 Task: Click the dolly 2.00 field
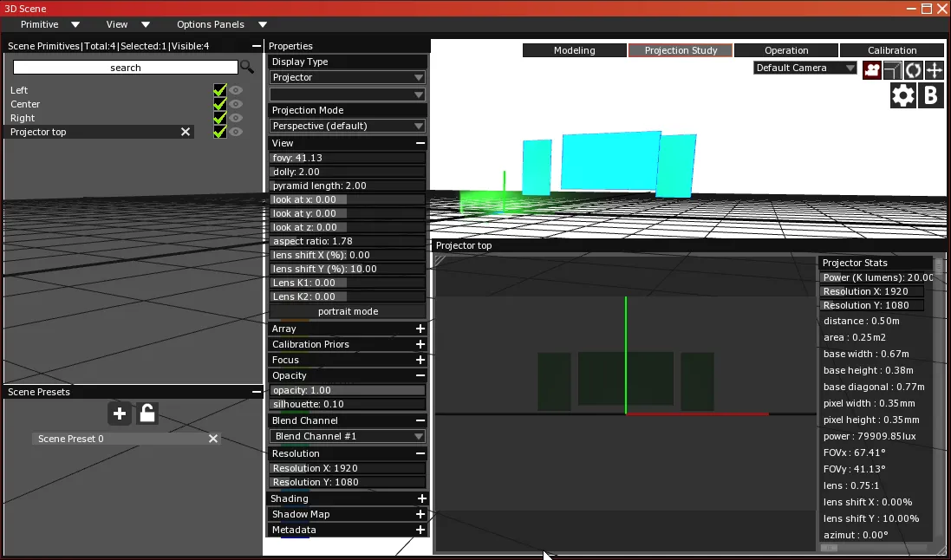point(348,172)
